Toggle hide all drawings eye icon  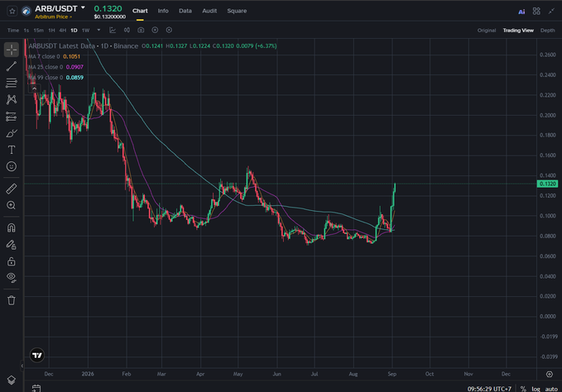[12, 277]
